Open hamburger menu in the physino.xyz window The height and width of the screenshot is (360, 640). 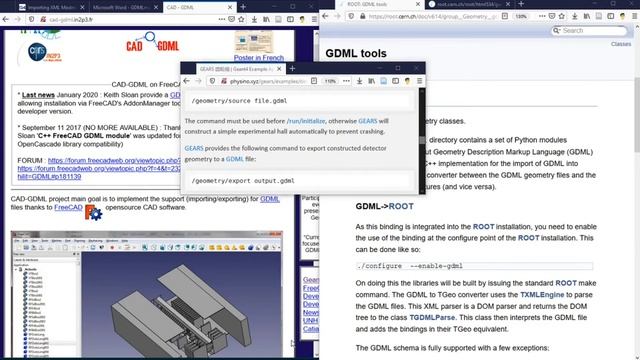point(419,81)
